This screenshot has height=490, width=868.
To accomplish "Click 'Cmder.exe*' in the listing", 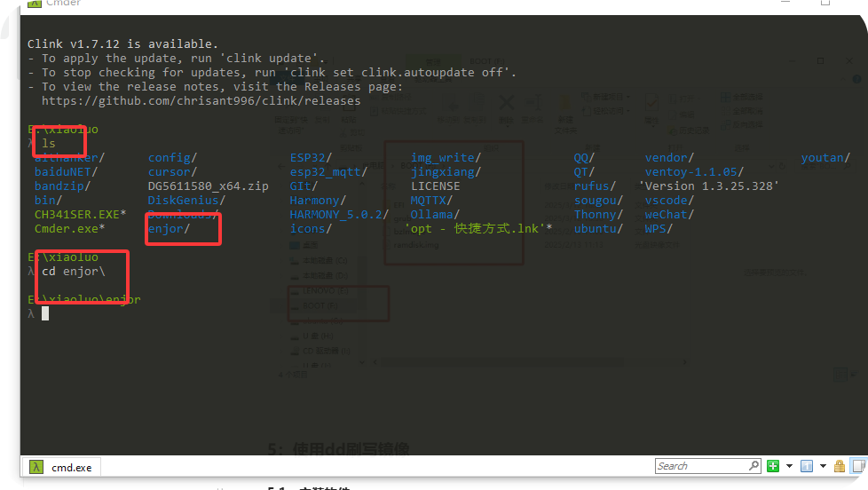I will [x=70, y=229].
